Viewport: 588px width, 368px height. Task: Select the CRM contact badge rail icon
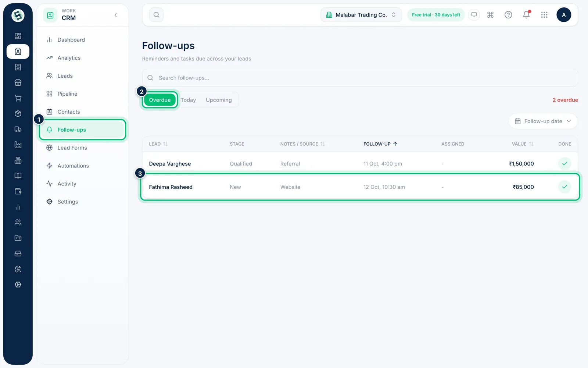pyautogui.click(x=18, y=52)
